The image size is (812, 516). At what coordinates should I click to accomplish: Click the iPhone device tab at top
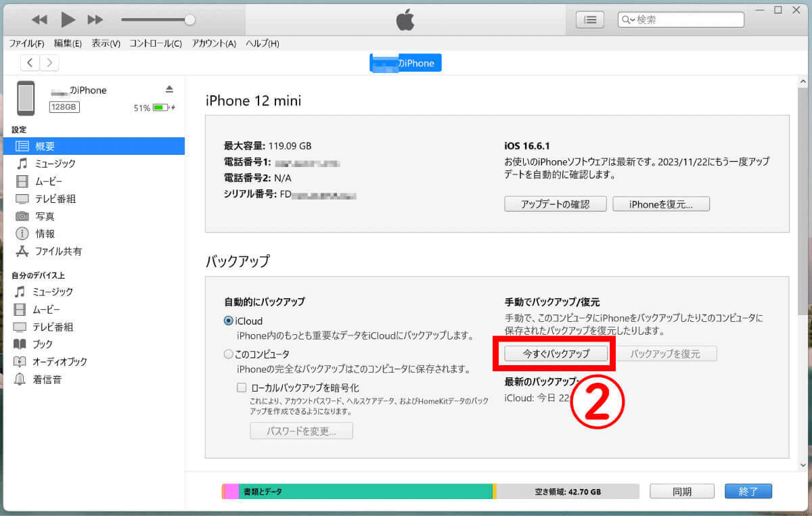pos(405,63)
